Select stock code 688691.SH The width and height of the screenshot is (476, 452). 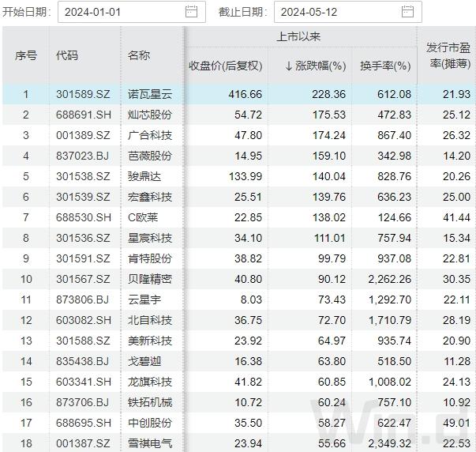(84, 115)
